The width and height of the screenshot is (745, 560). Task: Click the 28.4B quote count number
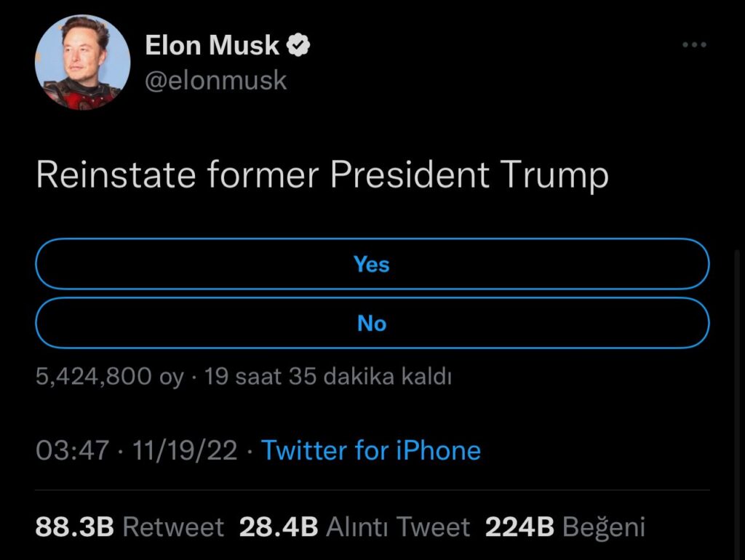[x=279, y=527]
